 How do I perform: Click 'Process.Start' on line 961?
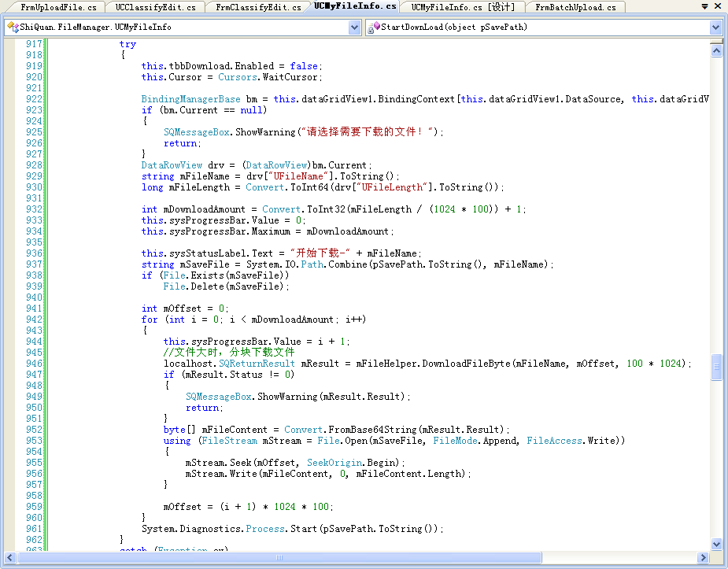[x=280, y=529]
